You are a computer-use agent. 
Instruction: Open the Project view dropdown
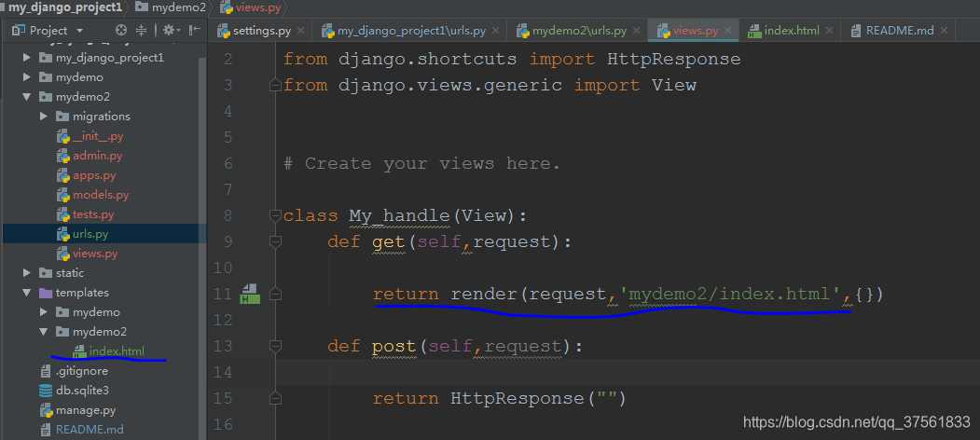pos(79,30)
